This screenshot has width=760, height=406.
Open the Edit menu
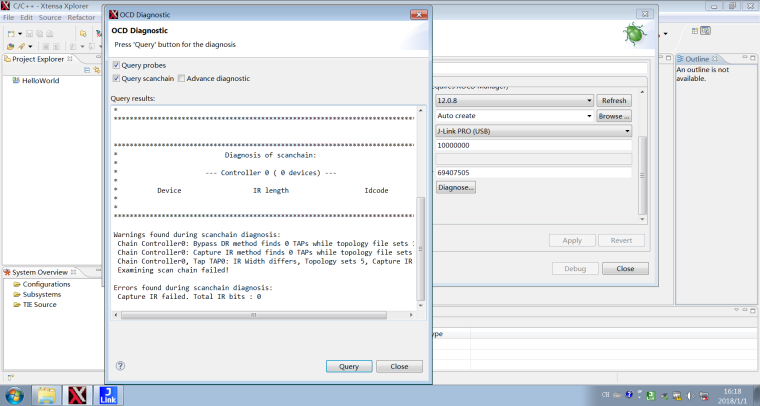coord(26,17)
